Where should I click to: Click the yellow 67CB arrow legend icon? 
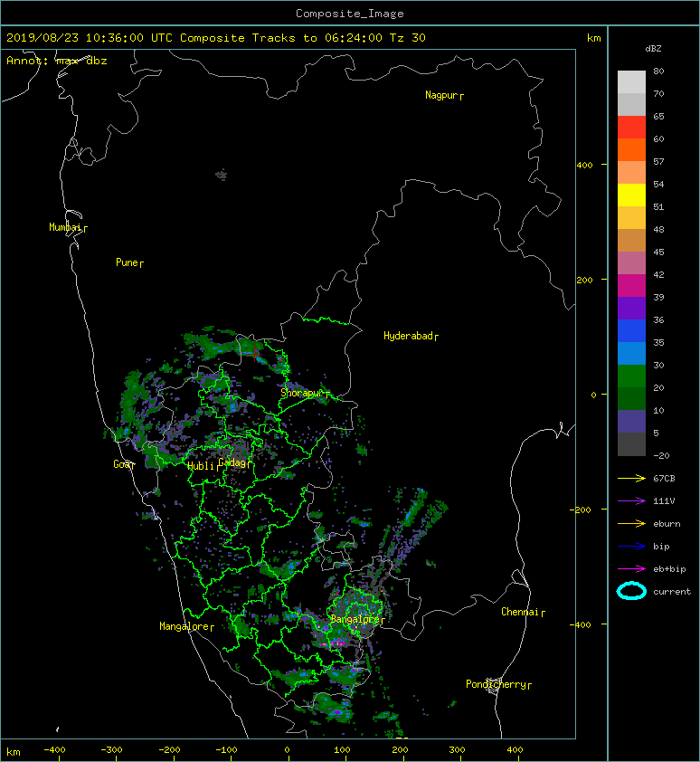tap(631, 479)
